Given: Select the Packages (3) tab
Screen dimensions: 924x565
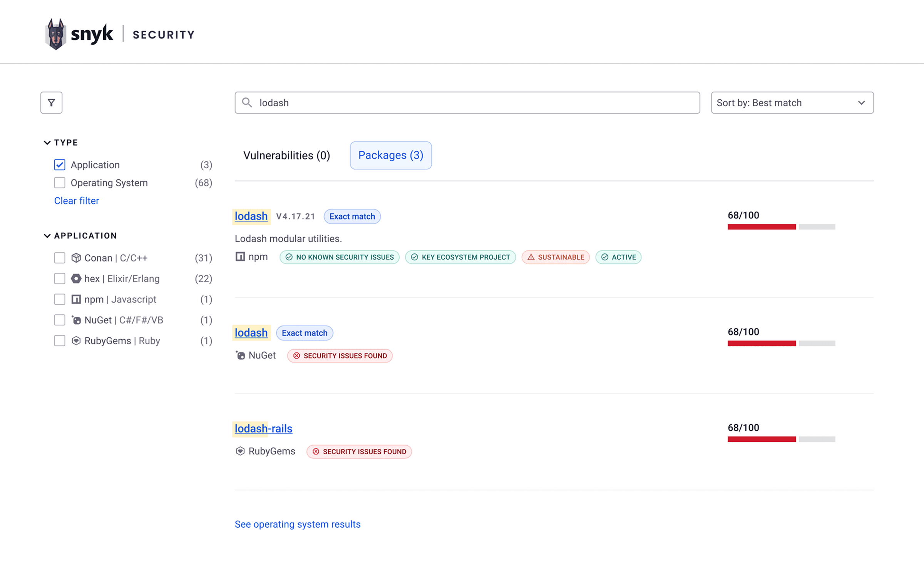Looking at the screenshot, I should pyautogui.click(x=391, y=155).
